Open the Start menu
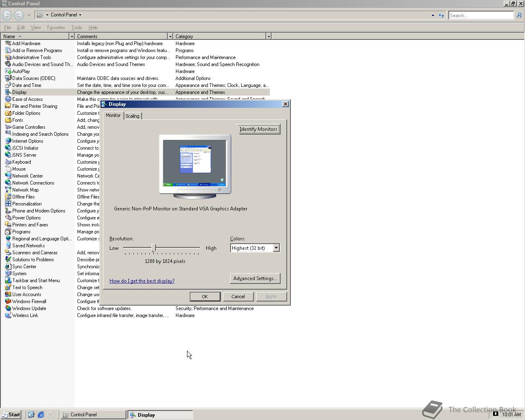525x420 pixels. [11, 415]
